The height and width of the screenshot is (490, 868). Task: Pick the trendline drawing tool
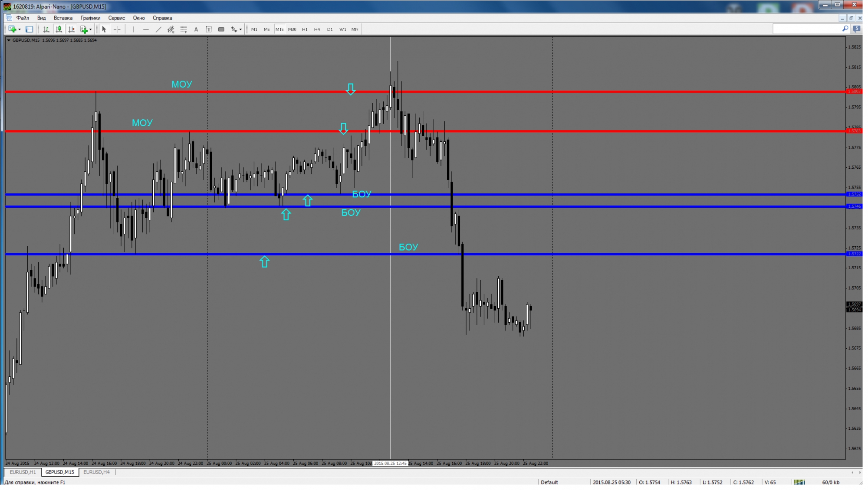tap(158, 29)
